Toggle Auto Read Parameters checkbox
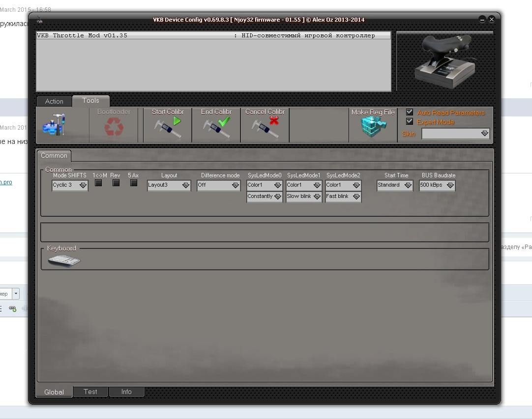Image resolution: width=532 pixels, height=419 pixels. (410, 112)
